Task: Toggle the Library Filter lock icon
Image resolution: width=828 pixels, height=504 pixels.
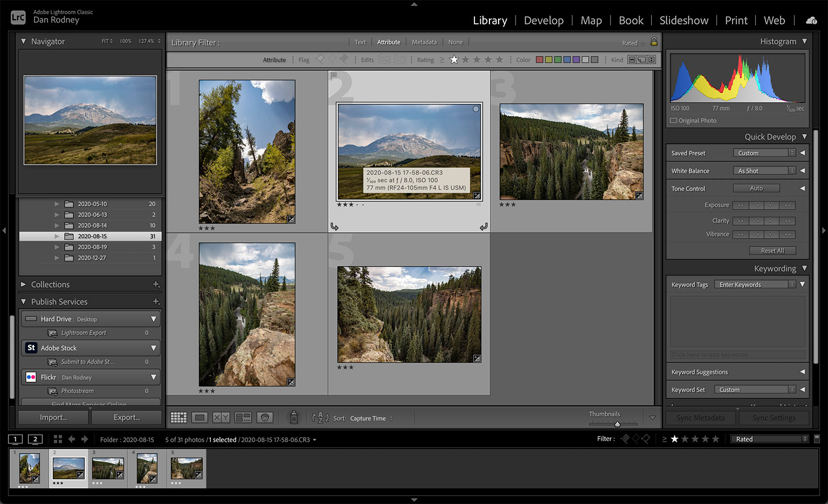Action: 654,42
